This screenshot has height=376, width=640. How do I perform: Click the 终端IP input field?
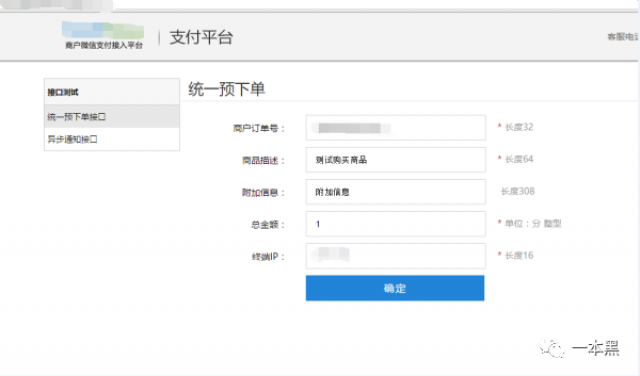coord(396,256)
